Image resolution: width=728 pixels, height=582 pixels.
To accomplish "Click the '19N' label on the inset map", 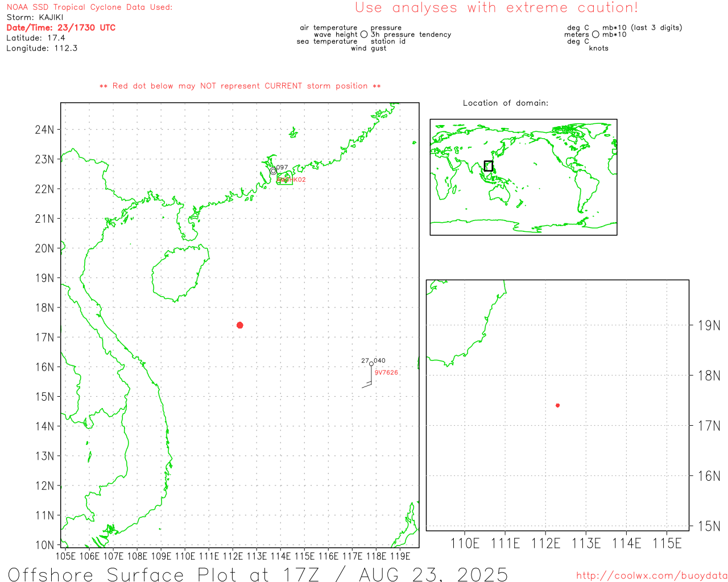I will 709,326.
